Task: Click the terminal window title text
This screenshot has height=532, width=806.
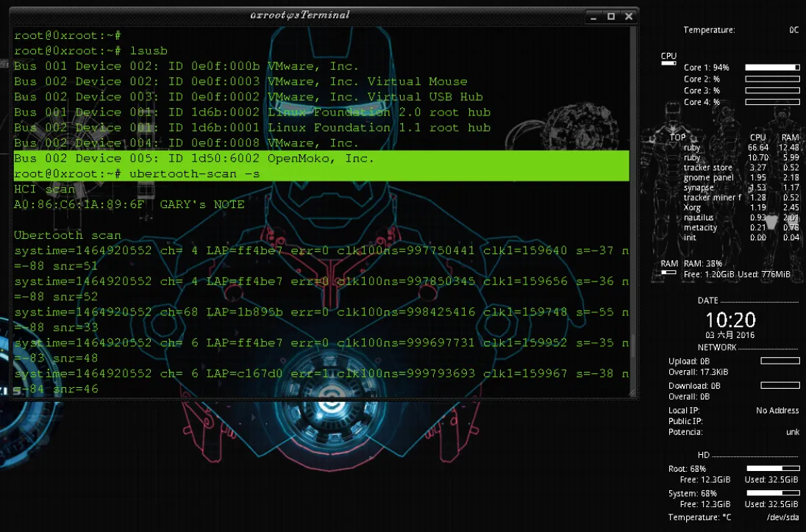Action: coord(300,15)
